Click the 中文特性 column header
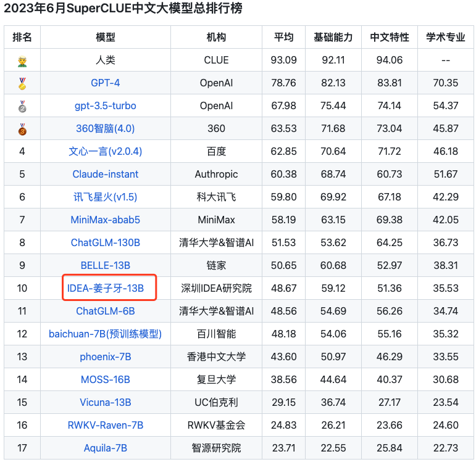Image resolution: width=476 pixels, height=462 pixels. pos(390,37)
